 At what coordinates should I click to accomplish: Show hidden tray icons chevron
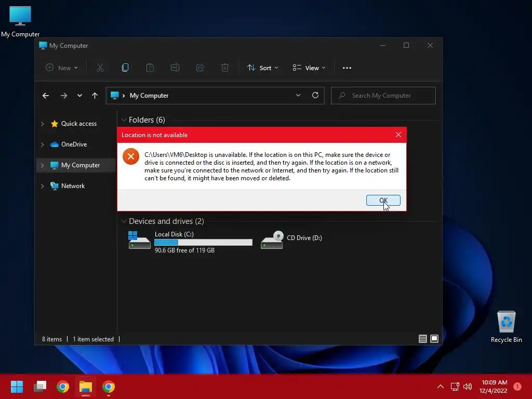click(x=441, y=387)
